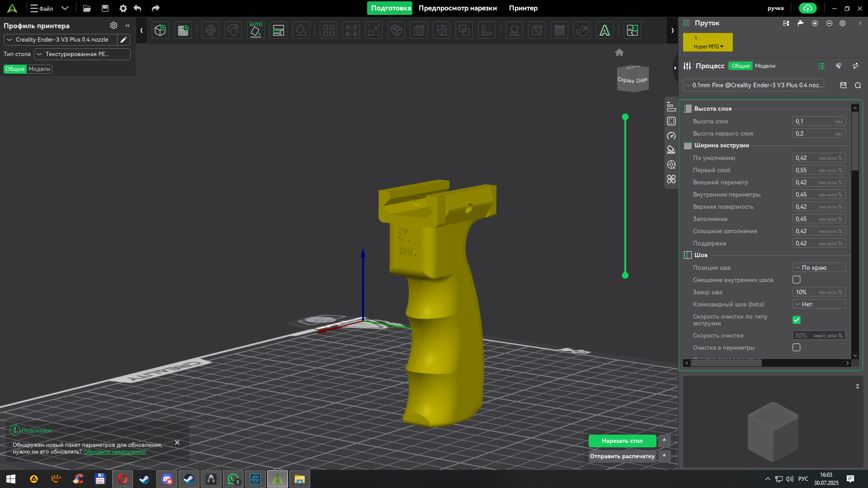This screenshot has height=488, width=868.
Task: Click the save process preset icon
Action: [843, 85]
